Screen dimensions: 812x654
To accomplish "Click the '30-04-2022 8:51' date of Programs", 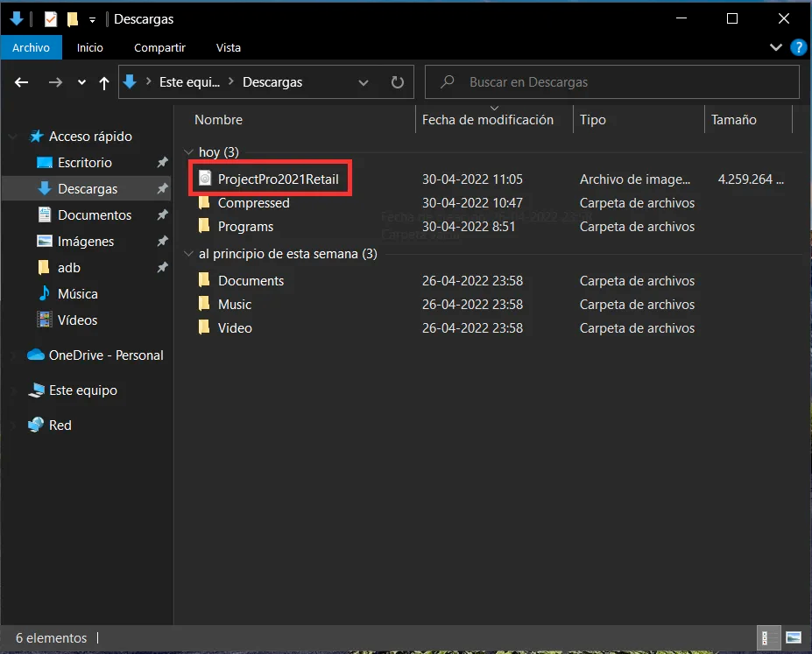I will [469, 227].
